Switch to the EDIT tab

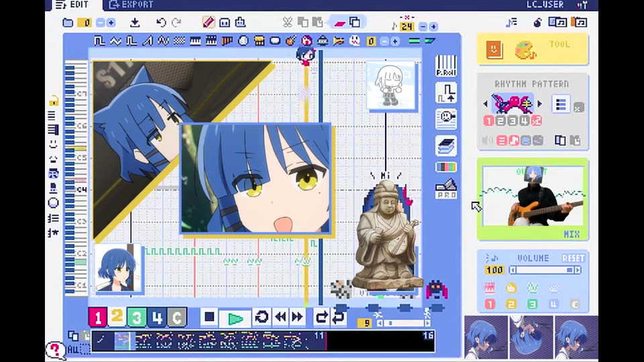72,5
